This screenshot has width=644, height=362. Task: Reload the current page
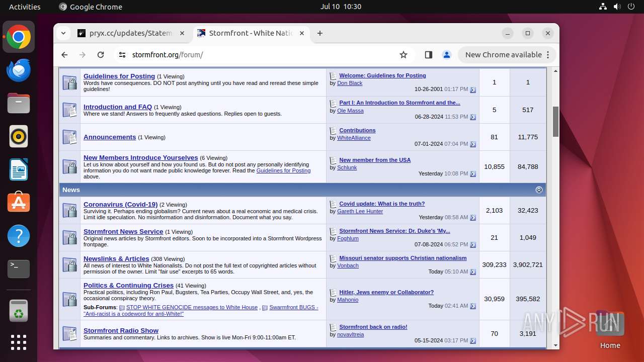click(101, 55)
